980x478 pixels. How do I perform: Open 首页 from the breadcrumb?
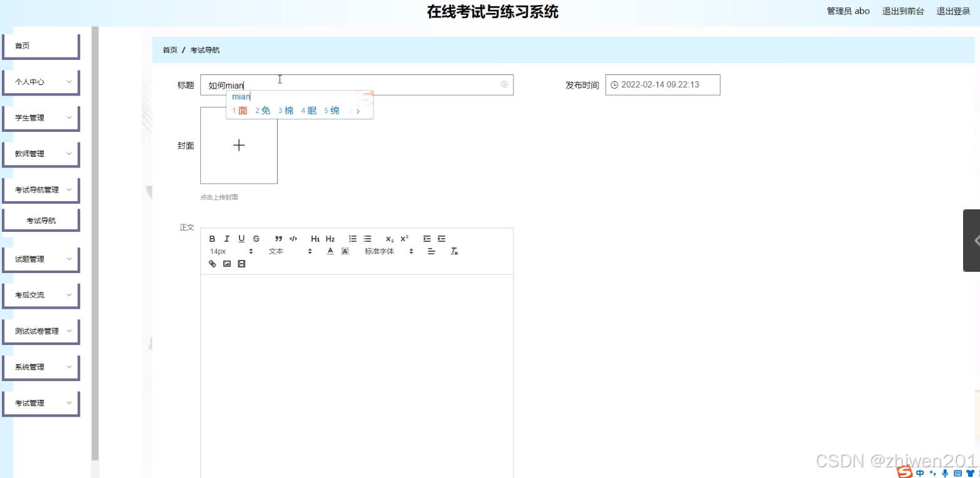point(169,49)
